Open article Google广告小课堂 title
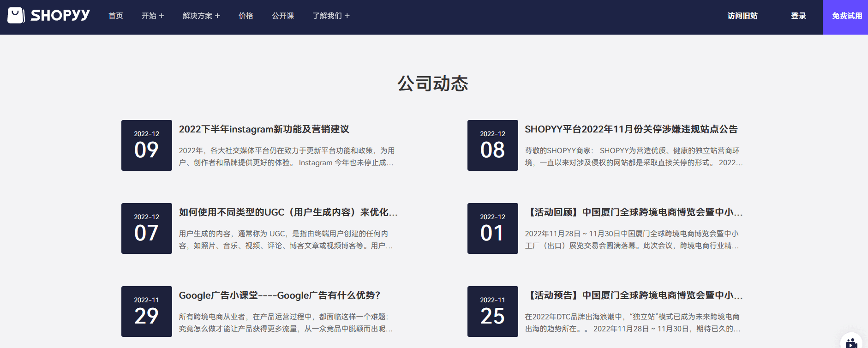868x348 pixels. pyautogui.click(x=280, y=295)
